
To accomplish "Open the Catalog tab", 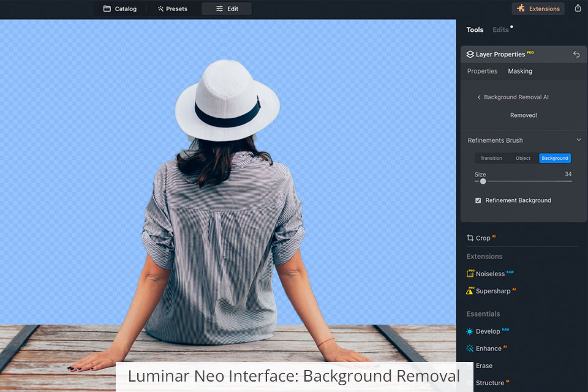I will [x=120, y=9].
